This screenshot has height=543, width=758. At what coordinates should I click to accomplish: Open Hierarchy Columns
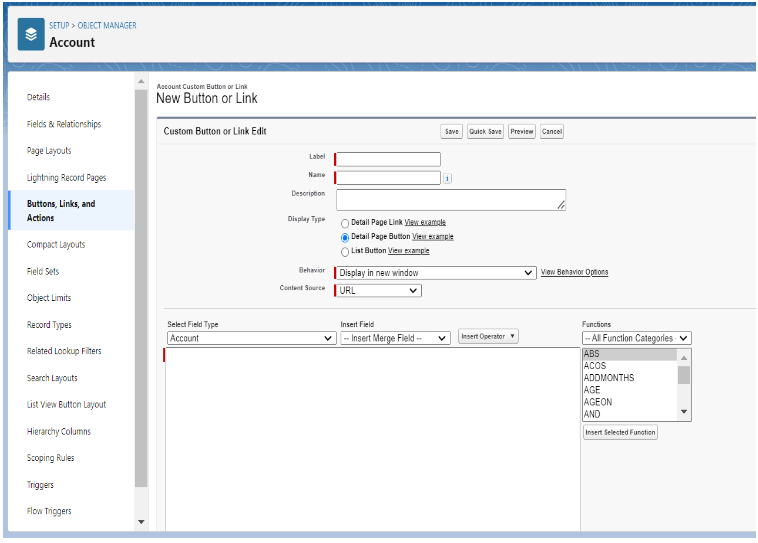click(58, 431)
